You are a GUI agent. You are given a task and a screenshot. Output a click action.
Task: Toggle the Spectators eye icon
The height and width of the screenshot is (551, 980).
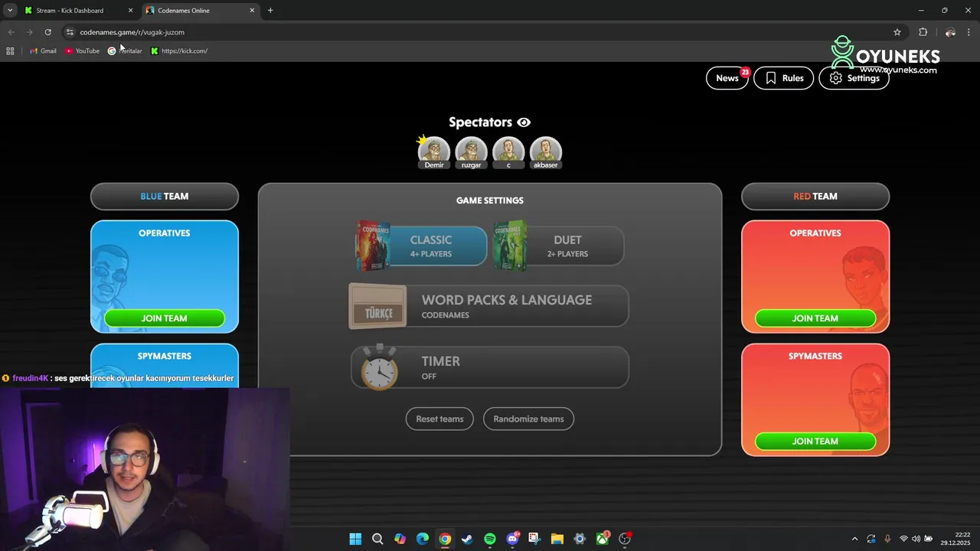point(524,122)
